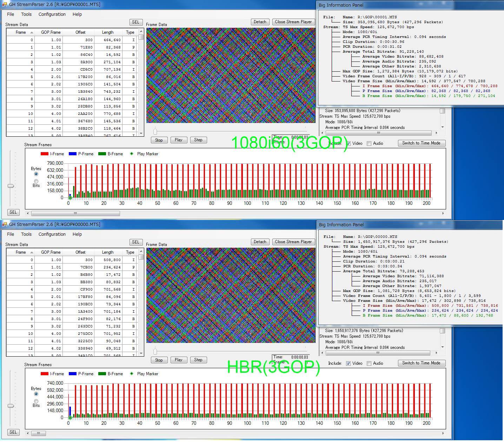This screenshot has width=504, height=442.
Task: Uncheck the Video checkbox in the lower window
Action: point(348,363)
